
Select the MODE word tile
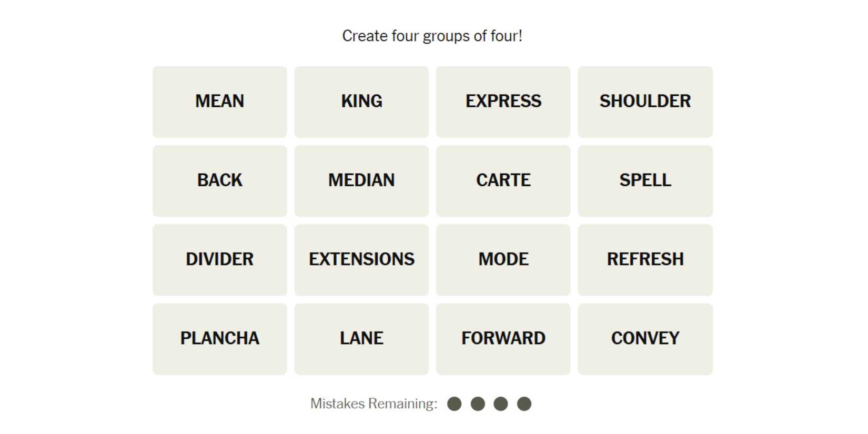click(x=503, y=259)
